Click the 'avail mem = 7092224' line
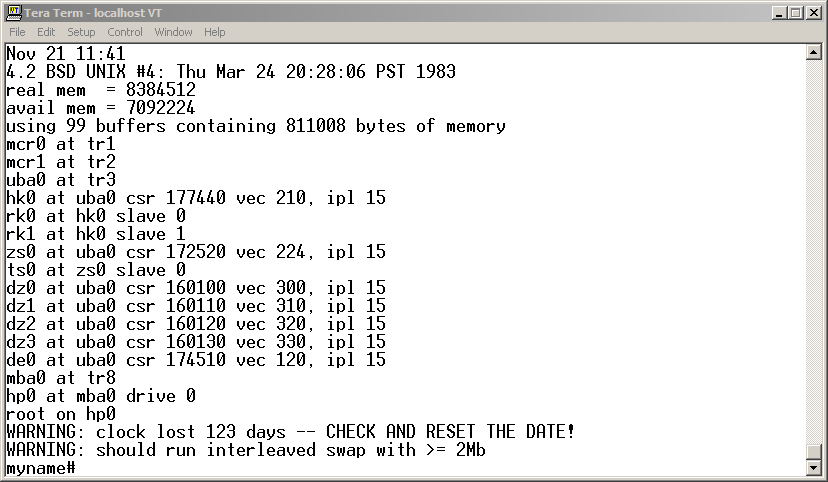Viewport: 828px width, 482px height. (101, 108)
